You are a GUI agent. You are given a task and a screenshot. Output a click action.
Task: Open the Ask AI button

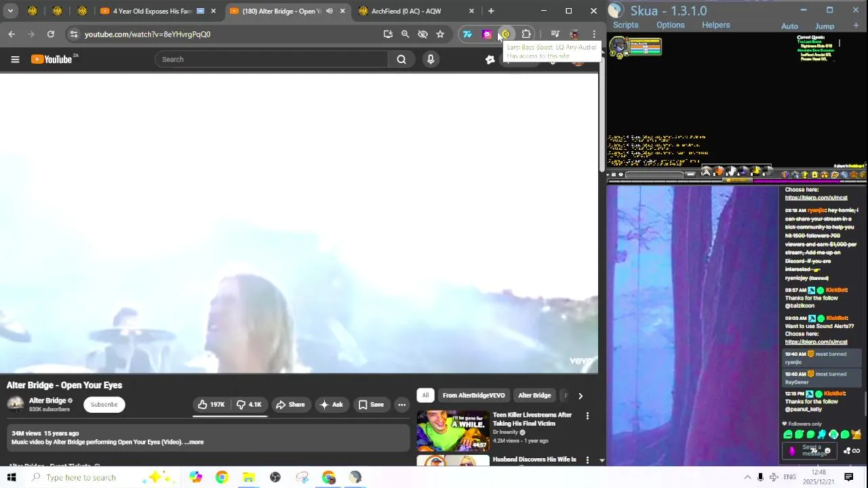pyautogui.click(x=331, y=405)
